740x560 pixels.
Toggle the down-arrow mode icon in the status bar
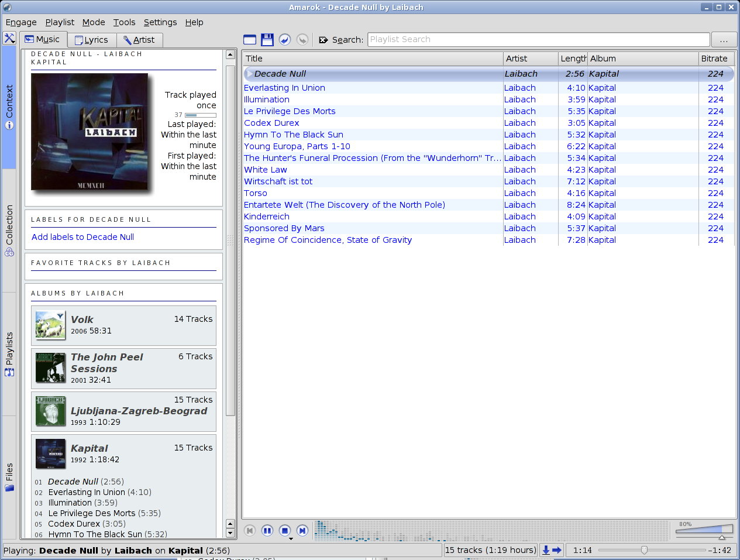coord(546,550)
